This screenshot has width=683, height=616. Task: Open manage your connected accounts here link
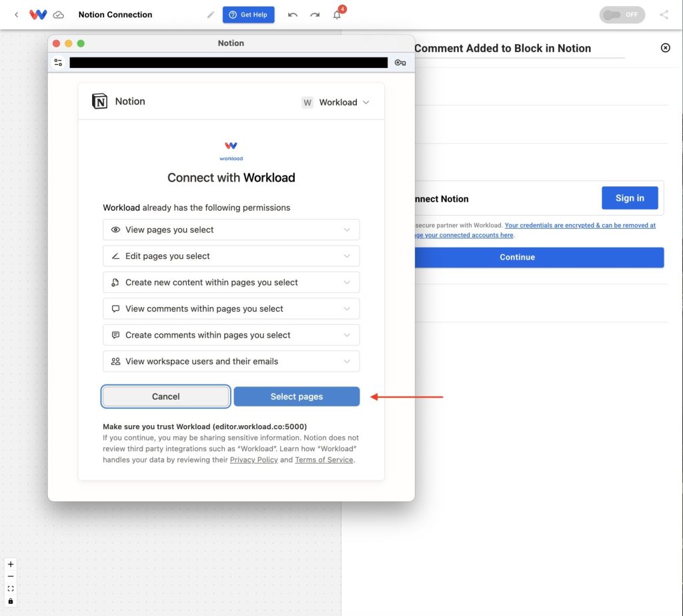click(x=464, y=235)
